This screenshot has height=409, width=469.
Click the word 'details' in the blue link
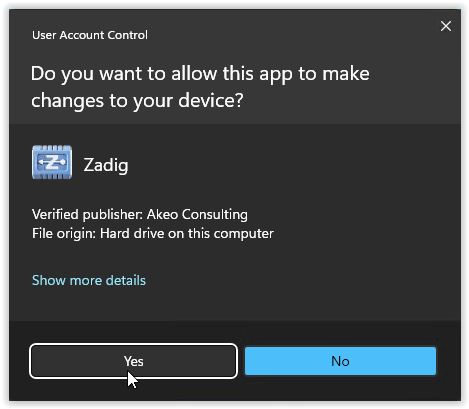[126, 280]
